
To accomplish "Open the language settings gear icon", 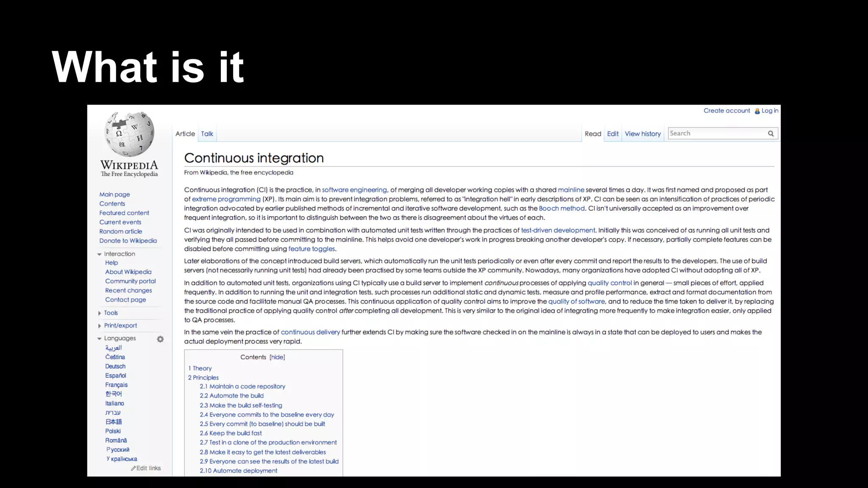I will 160,339.
